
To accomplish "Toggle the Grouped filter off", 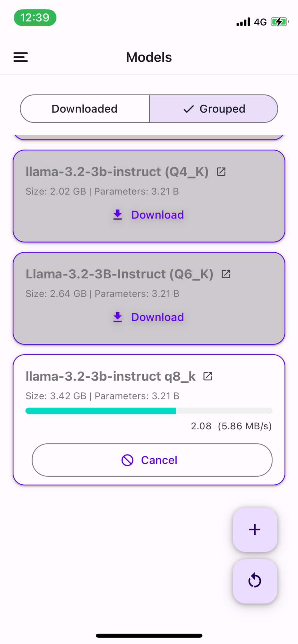I will tap(214, 109).
